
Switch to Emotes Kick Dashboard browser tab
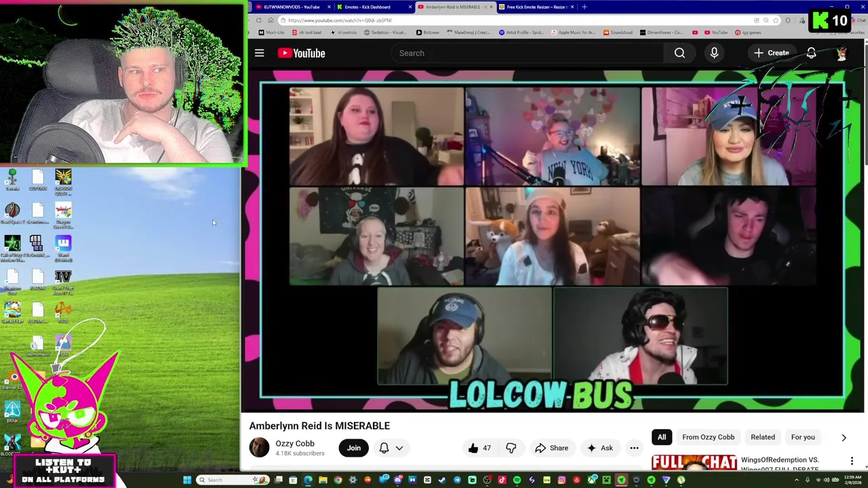372,7
